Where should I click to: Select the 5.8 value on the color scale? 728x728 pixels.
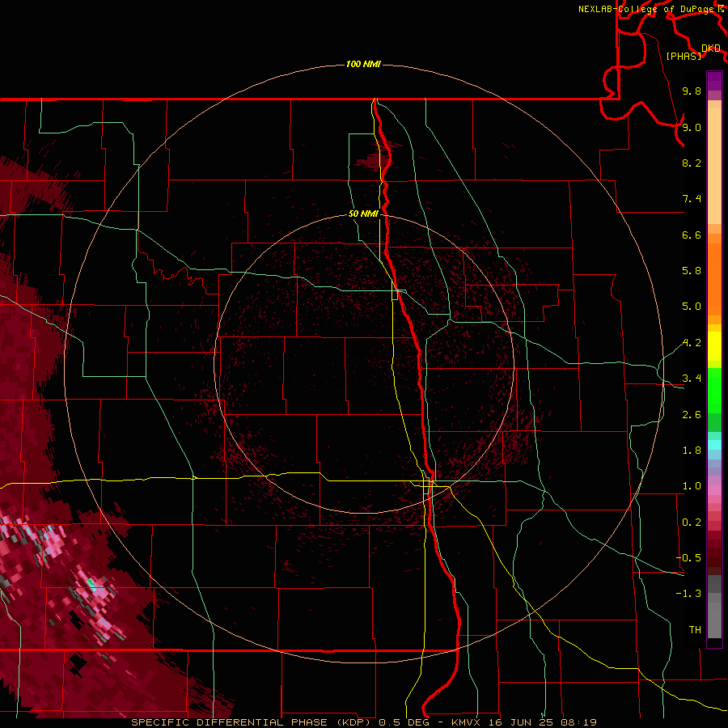pos(692,271)
